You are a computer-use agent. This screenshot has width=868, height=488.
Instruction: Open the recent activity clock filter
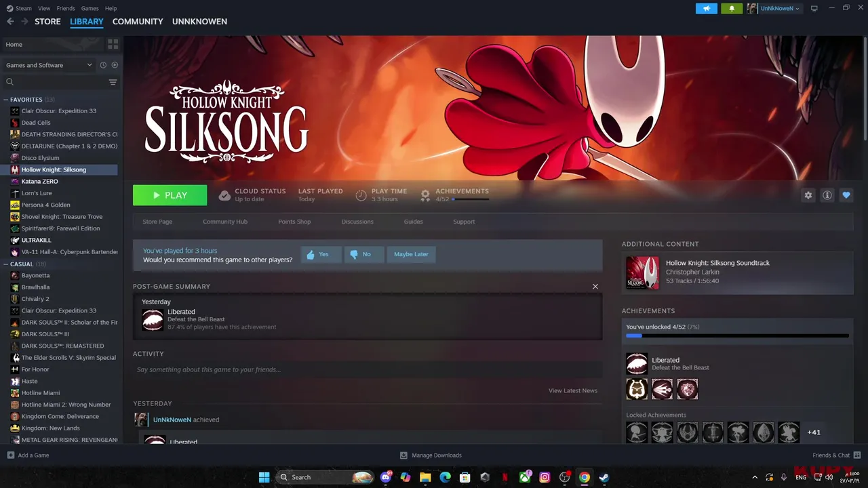pyautogui.click(x=103, y=65)
